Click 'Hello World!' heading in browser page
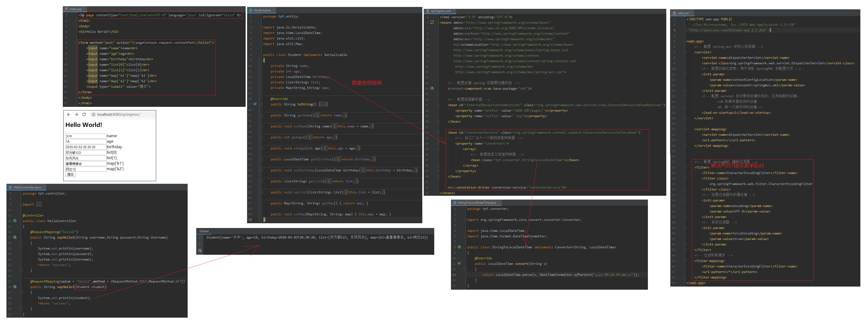Viewport: 868px width, 326px height. coord(84,125)
